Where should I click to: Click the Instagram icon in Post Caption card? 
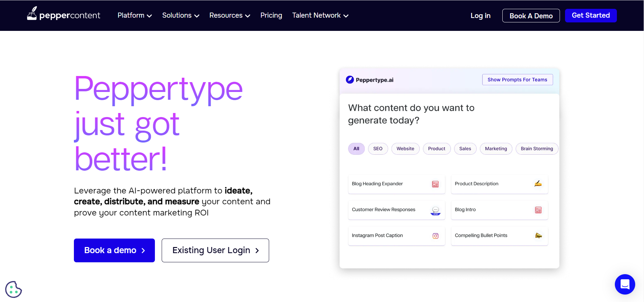coord(436,236)
